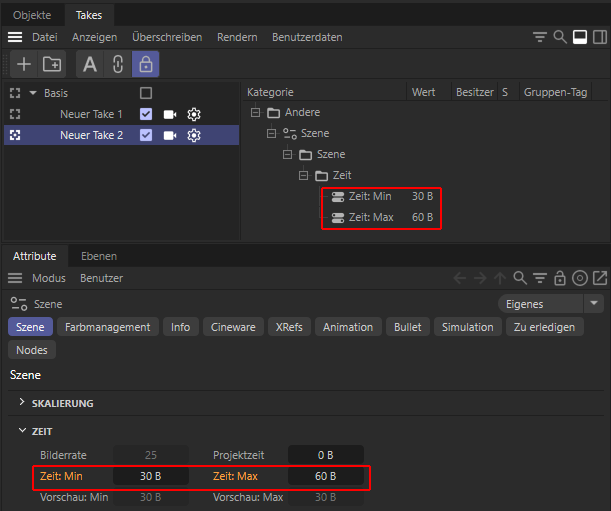
Task: Uncheck the Neuer Take 1 checkbox
Action: tap(146, 114)
